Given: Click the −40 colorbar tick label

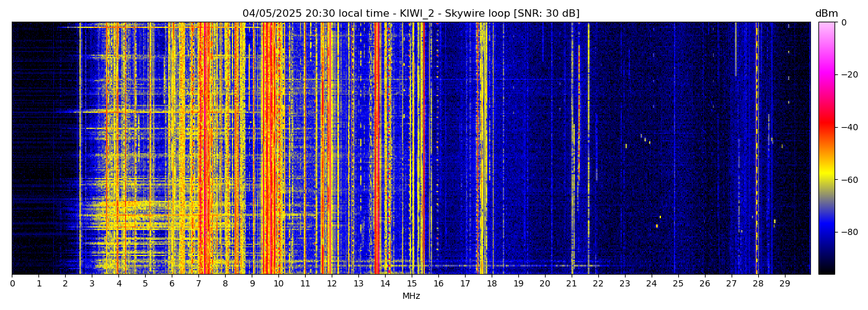Looking at the screenshot, I should pos(847,127).
